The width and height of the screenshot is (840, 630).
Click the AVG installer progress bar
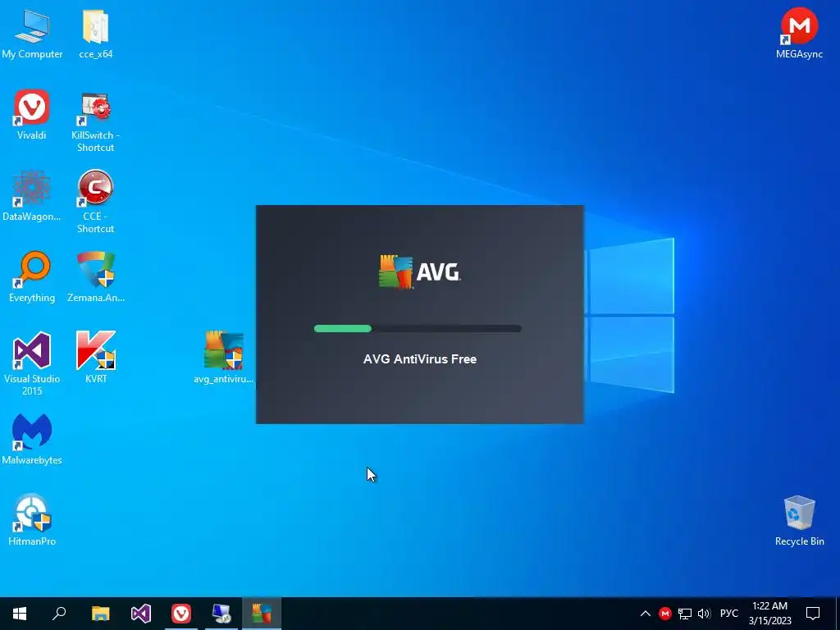(418, 329)
